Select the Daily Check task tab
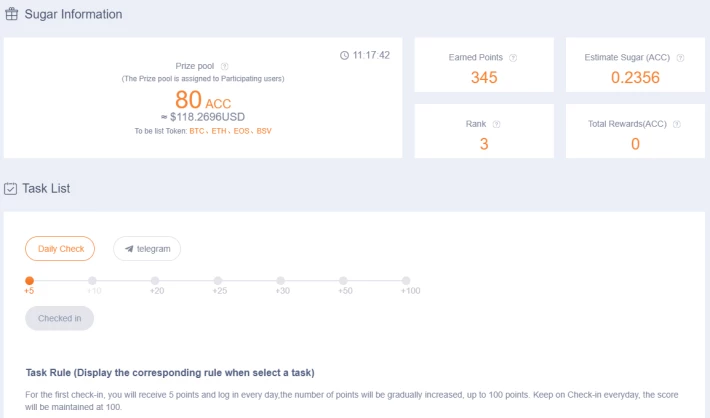Screen dimensions: 710x418 (x=60, y=249)
